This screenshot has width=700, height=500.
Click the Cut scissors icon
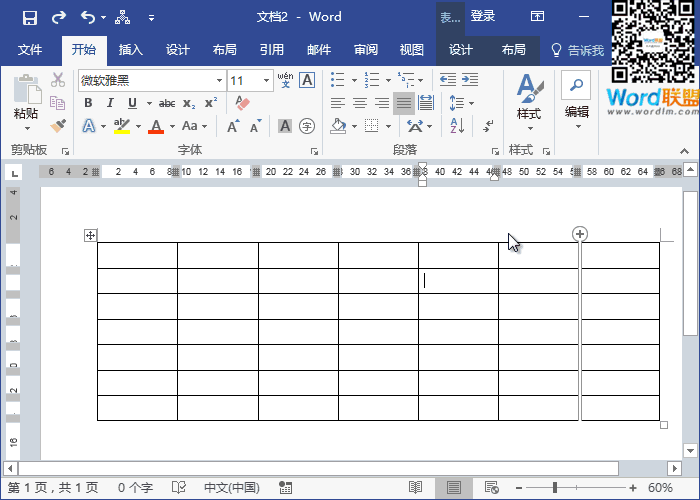tap(58, 80)
